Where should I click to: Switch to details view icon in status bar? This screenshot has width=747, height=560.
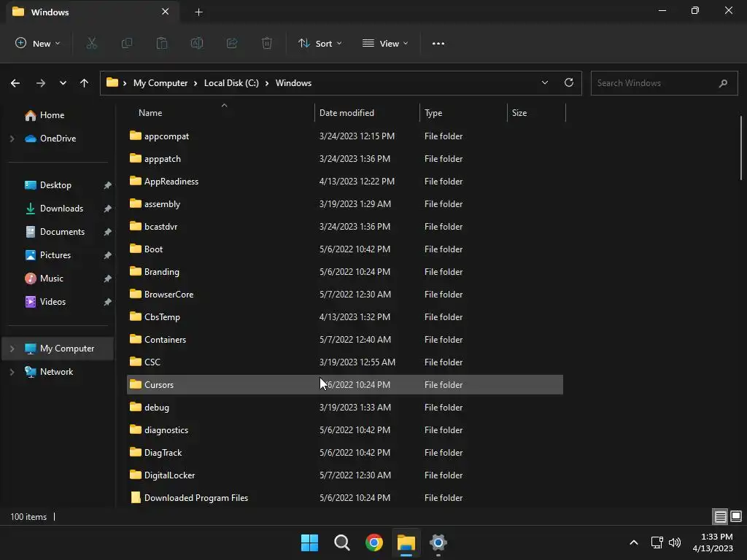[x=720, y=516]
